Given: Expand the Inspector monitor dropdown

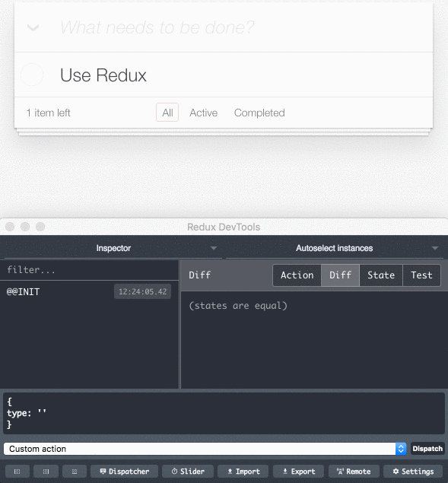Looking at the screenshot, I should (113, 248).
